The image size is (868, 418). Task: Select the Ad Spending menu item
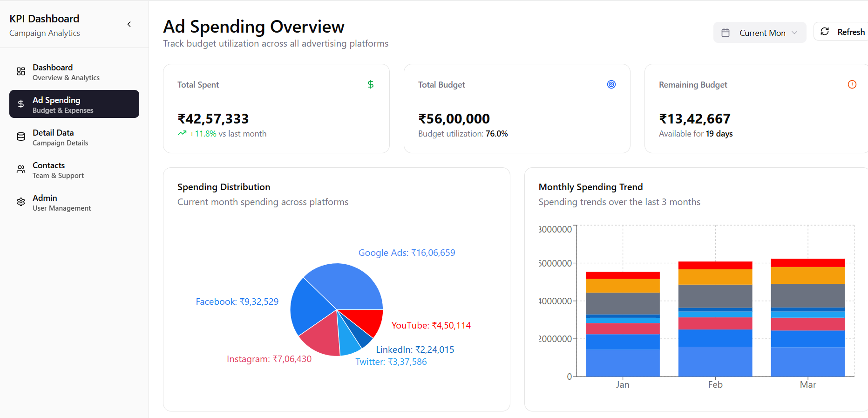[74, 104]
